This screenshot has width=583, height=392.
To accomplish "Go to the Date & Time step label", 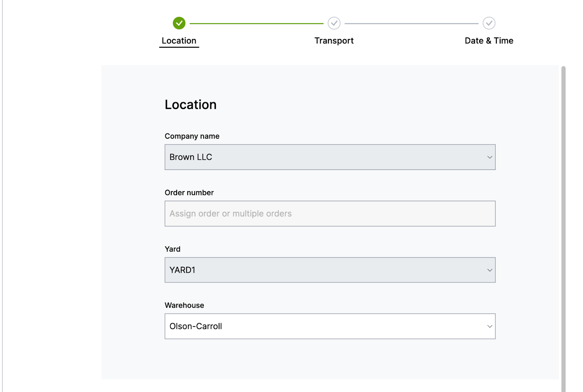I will (x=489, y=41).
